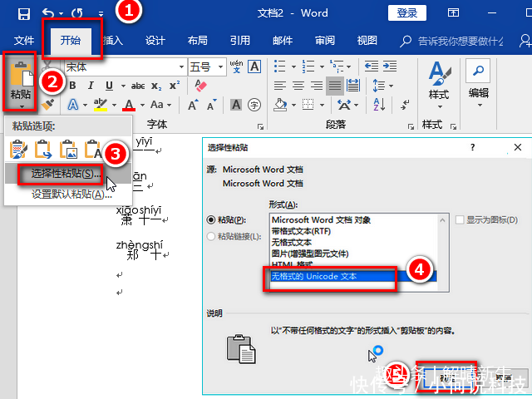The height and width of the screenshot is (399, 532).
Task: Open the font size dropdown (五号)
Action: tap(220, 66)
